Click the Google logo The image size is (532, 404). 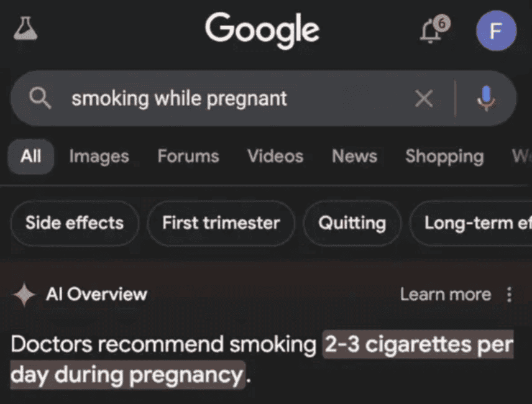[x=262, y=30]
